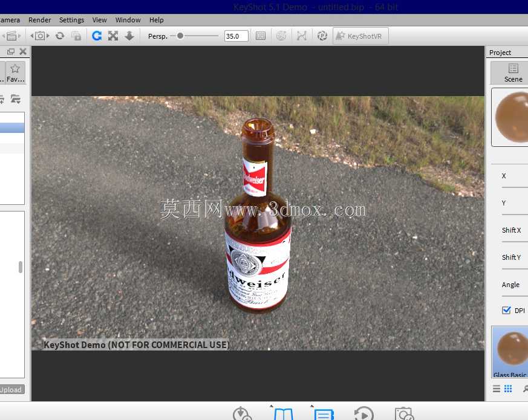Open the Settings menu
The width and height of the screenshot is (528, 420).
click(x=71, y=20)
